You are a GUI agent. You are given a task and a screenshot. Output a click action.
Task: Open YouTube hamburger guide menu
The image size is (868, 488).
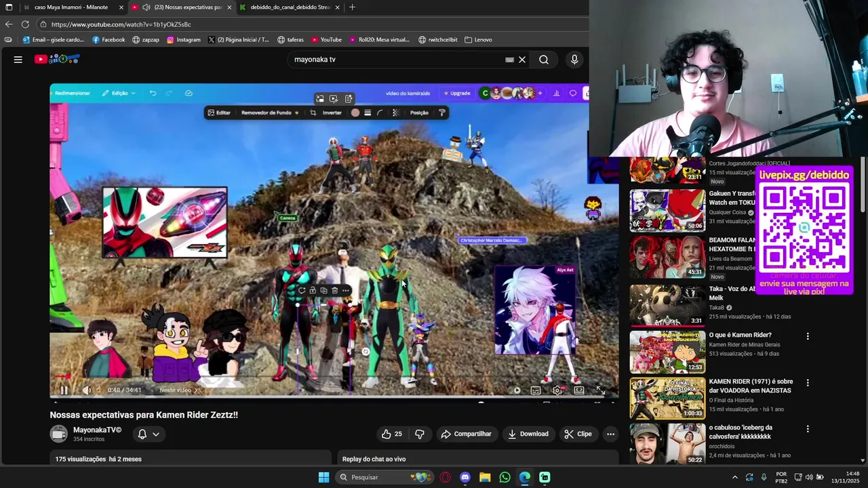tap(18, 60)
